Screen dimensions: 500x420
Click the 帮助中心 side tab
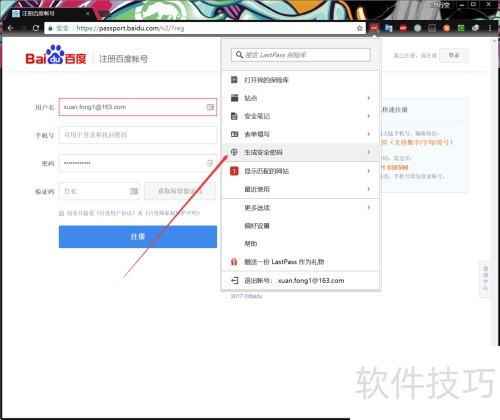[485, 278]
